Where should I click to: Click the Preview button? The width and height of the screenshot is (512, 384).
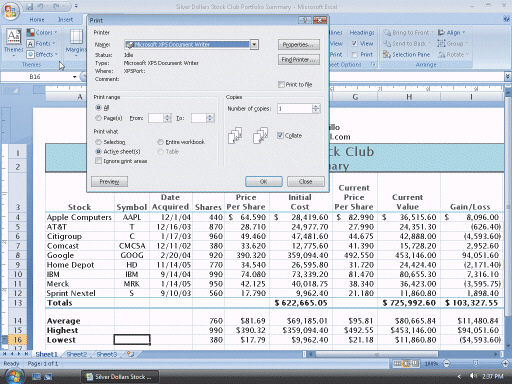[109, 181]
